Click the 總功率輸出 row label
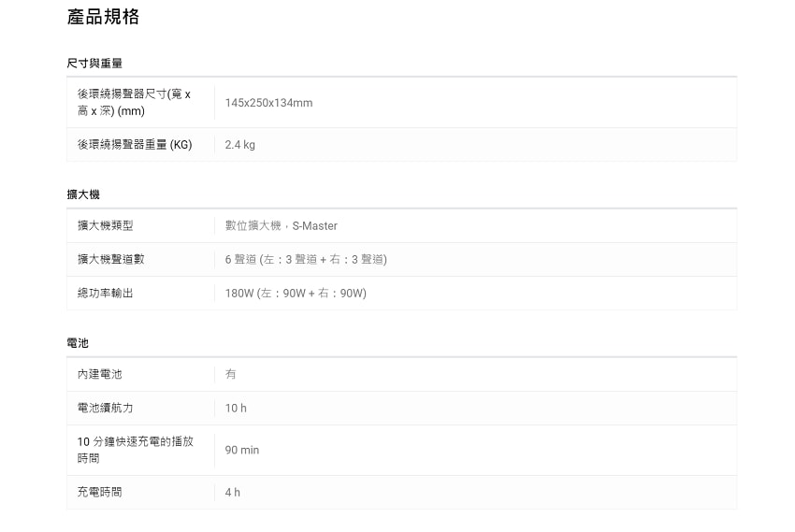This screenshot has width=795, height=532. click(105, 293)
